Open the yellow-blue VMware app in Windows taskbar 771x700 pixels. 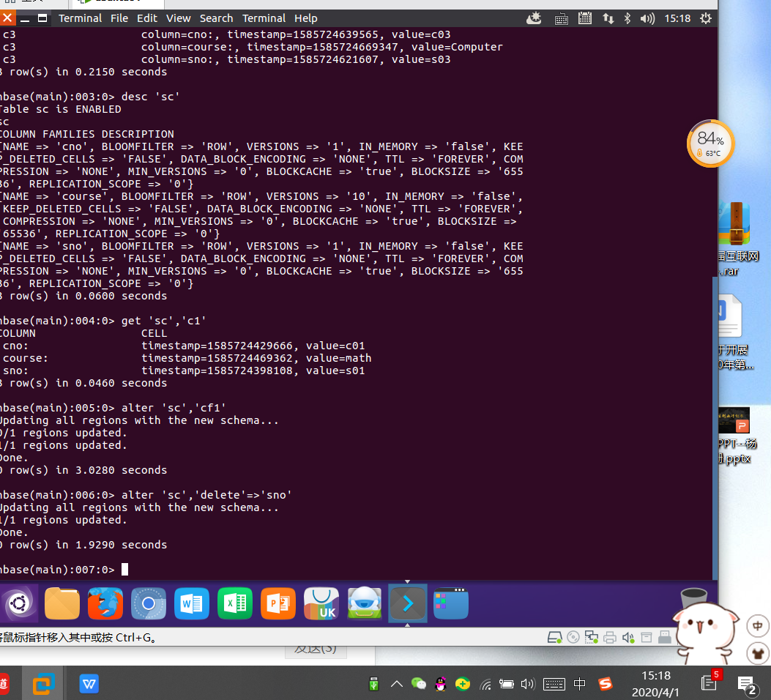43,683
